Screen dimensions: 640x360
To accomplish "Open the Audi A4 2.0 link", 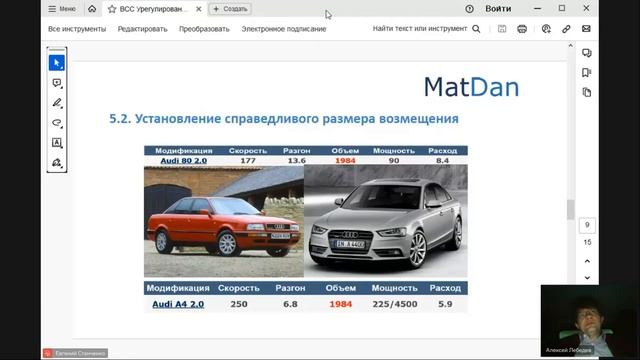I will pos(178,304).
